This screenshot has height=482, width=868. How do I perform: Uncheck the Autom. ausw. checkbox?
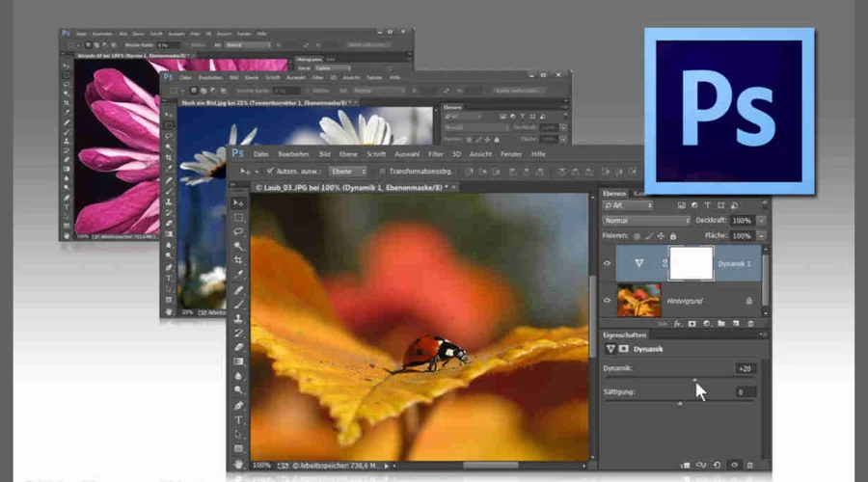(271, 171)
